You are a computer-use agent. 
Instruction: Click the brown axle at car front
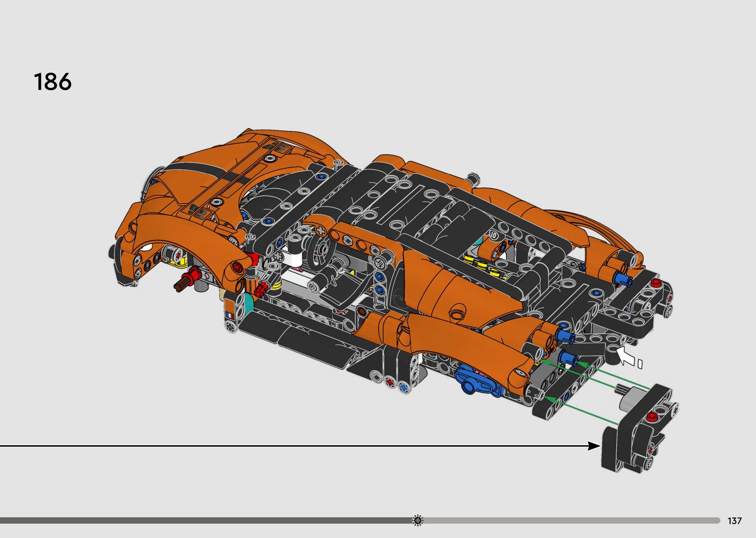pos(181,285)
